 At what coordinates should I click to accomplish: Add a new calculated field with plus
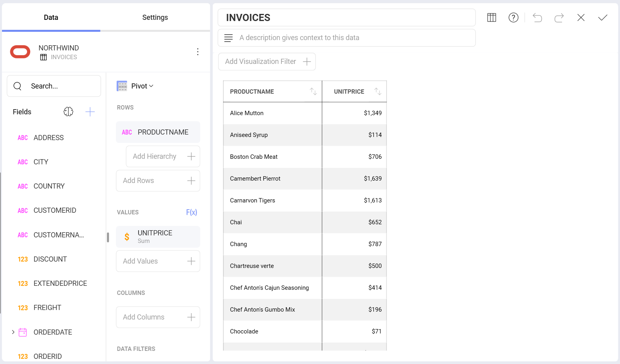pos(90,112)
